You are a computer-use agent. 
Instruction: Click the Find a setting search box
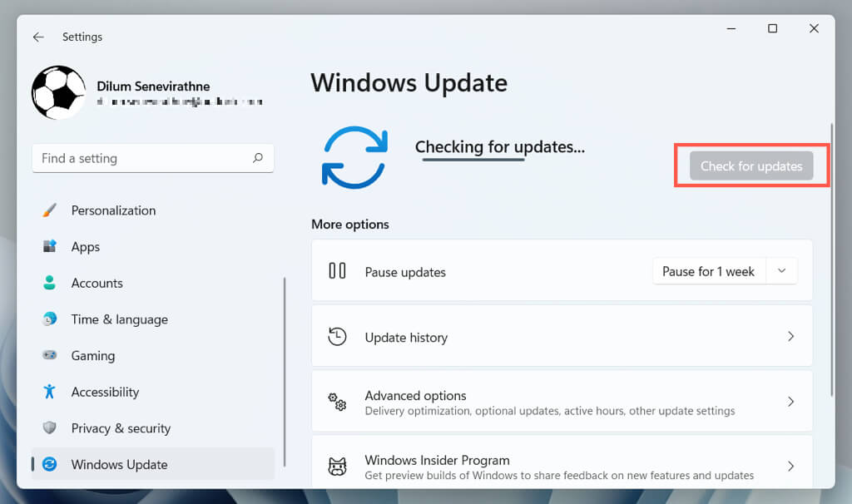(x=153, y=158)
